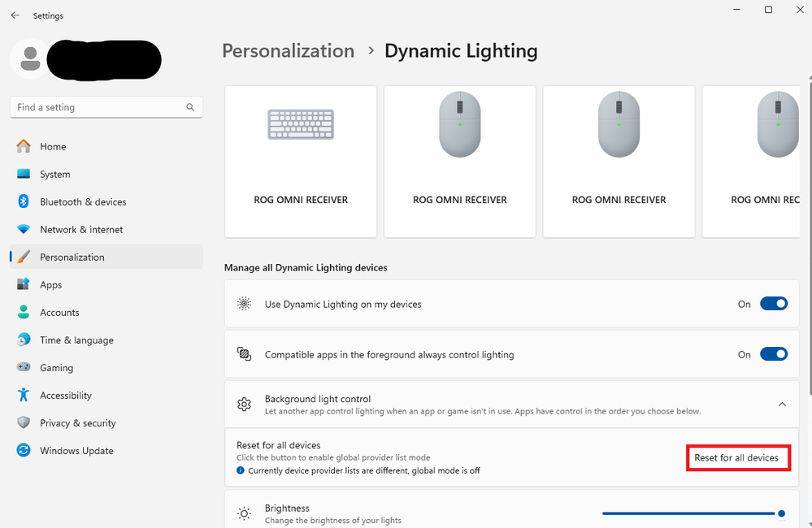The width and height of the screenshot is (812, 528).
Task: Click the Gaming controller icon
Action: click(x=24, y=367)
